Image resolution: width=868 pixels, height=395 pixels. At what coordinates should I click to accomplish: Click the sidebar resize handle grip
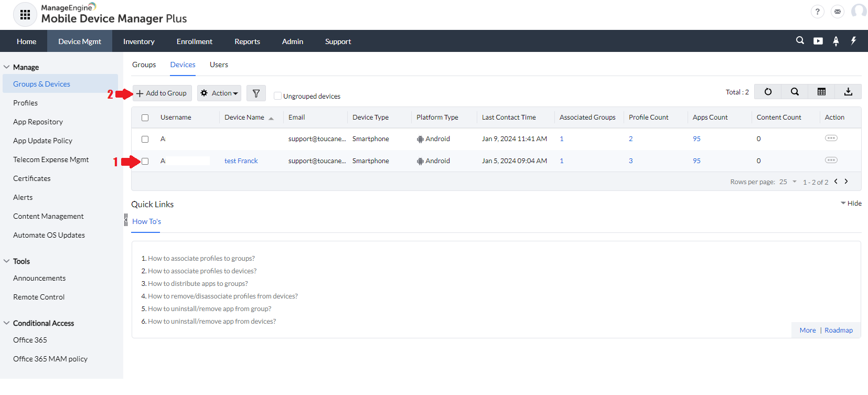(126, 220)
